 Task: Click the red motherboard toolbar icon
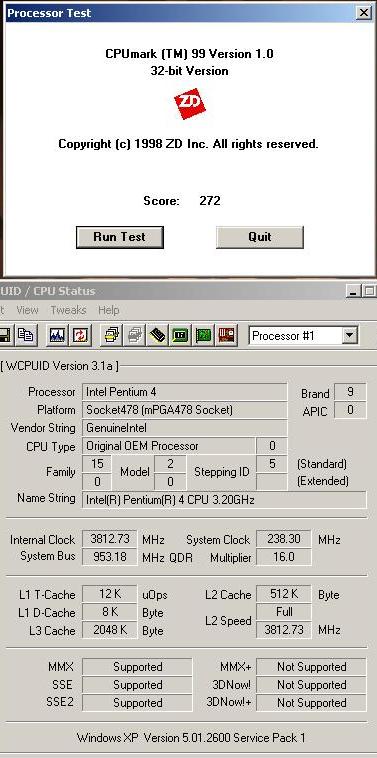click(227, 335)
